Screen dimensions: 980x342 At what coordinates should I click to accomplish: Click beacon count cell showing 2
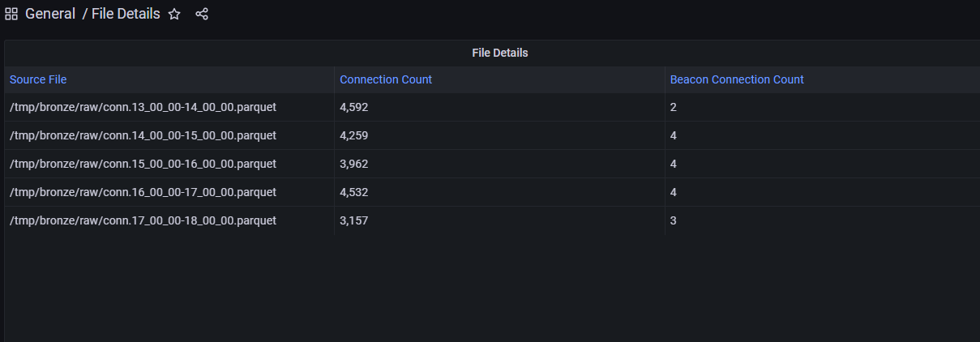click(823, 107)
